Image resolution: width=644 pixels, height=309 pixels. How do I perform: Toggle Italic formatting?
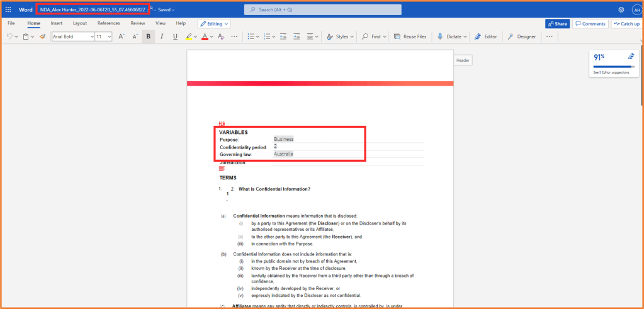click(161, 37)
